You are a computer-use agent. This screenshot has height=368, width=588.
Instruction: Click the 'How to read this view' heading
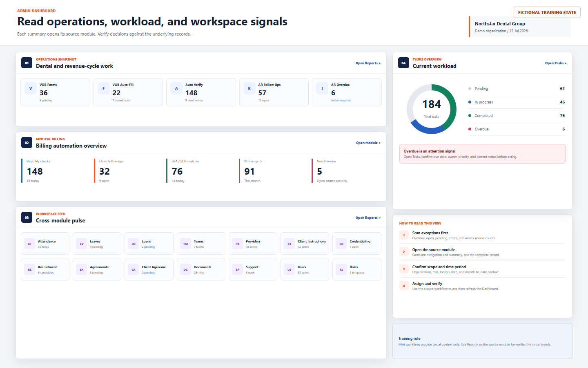pyautogui.click(x=420, y=223)
